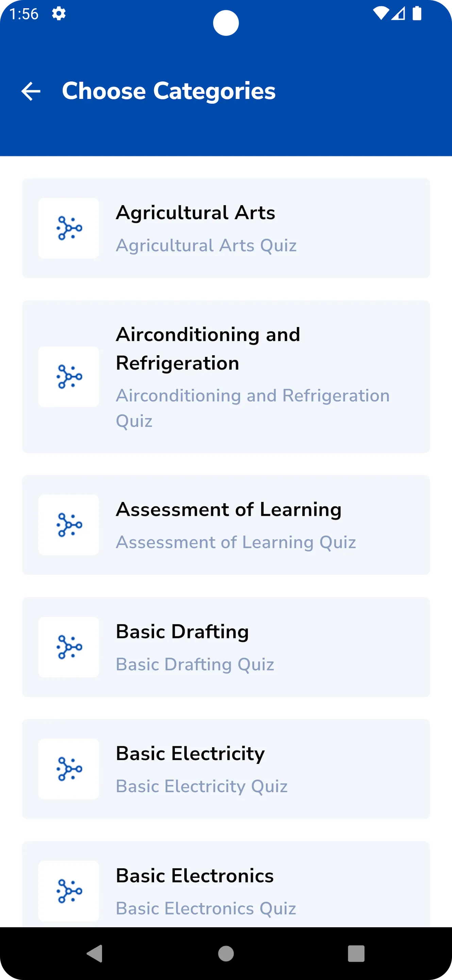Tap the Basic Drafting category icon
Viewport: 452px width, 980px height.
(x=69, y=647)
